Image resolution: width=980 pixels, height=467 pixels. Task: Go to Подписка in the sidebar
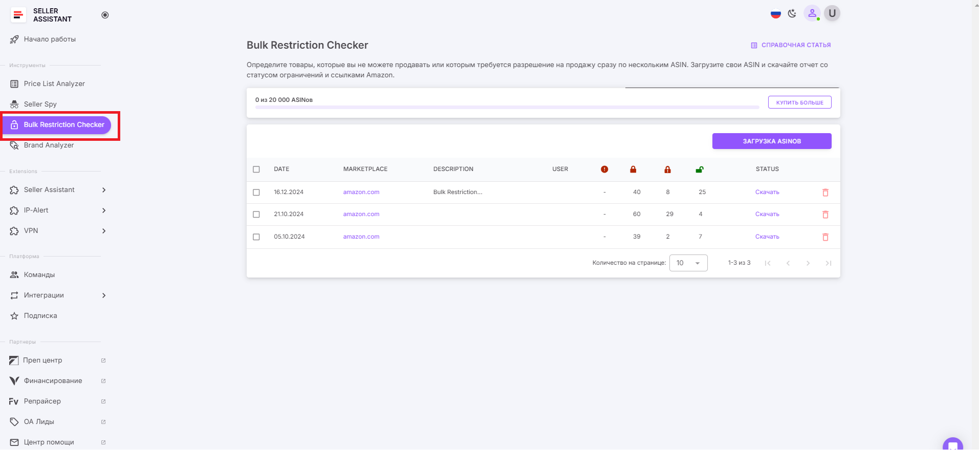[x=40, y=315]
